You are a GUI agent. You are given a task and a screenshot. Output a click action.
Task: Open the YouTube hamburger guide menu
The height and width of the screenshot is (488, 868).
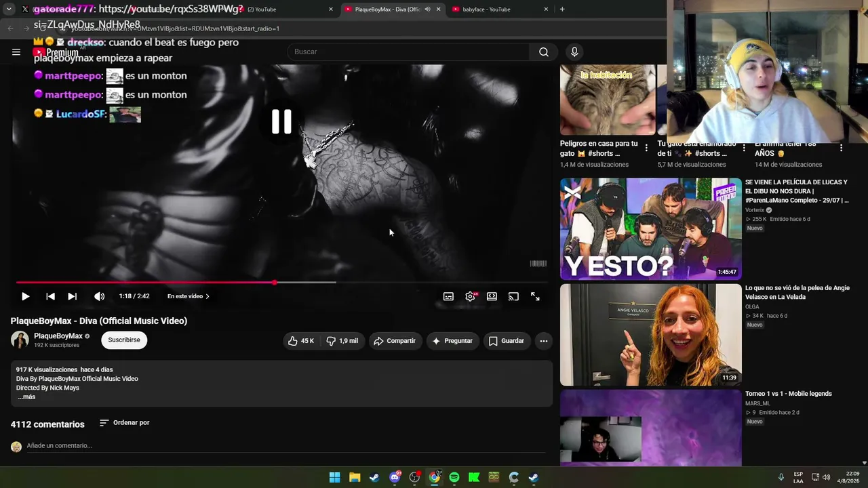16,52
